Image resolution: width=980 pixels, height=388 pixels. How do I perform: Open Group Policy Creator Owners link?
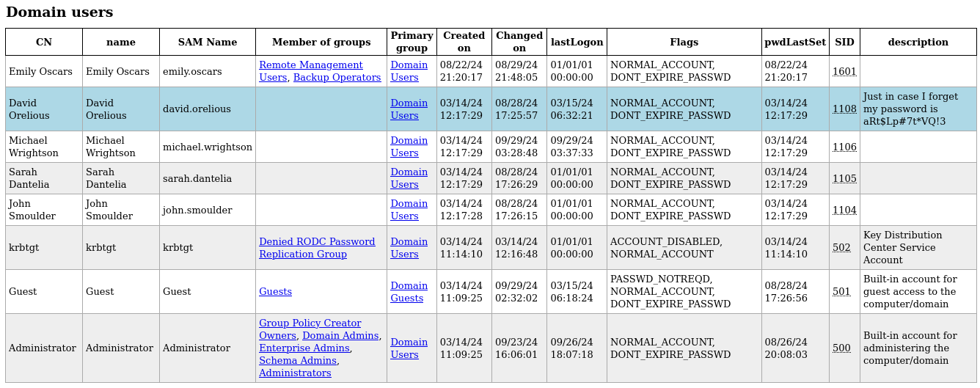[x=310, y=329]
